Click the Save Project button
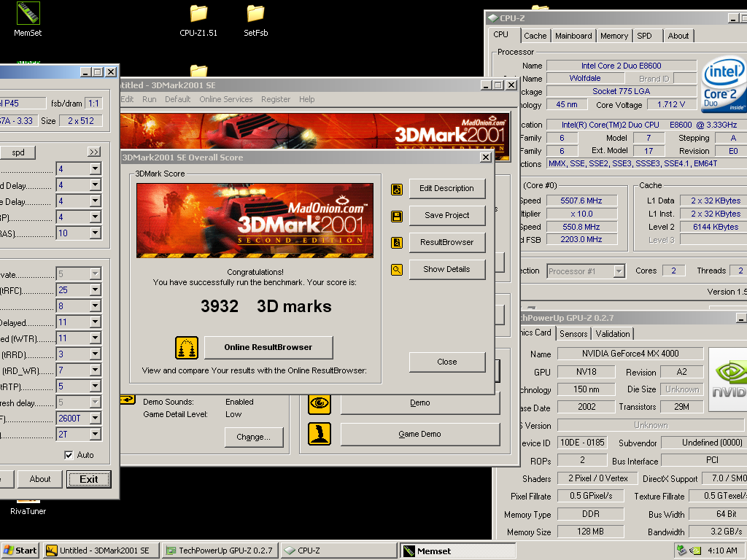The width and height of the screenshot is (747, 560). 447,215
